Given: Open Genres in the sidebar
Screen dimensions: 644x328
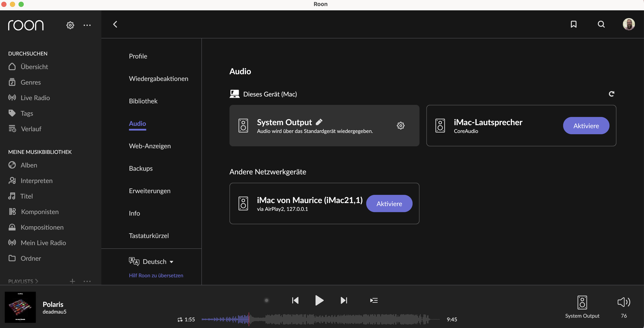Looking at the screenshot, I should pos(25,82).
